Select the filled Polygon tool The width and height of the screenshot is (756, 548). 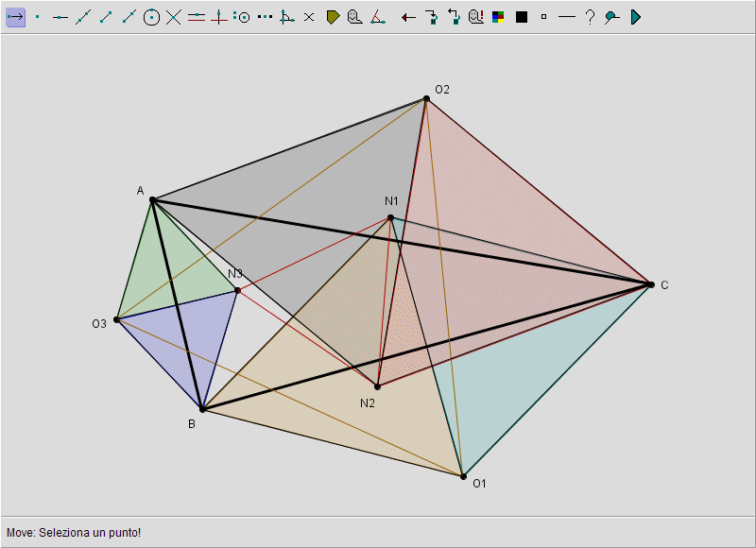[333, 17]
